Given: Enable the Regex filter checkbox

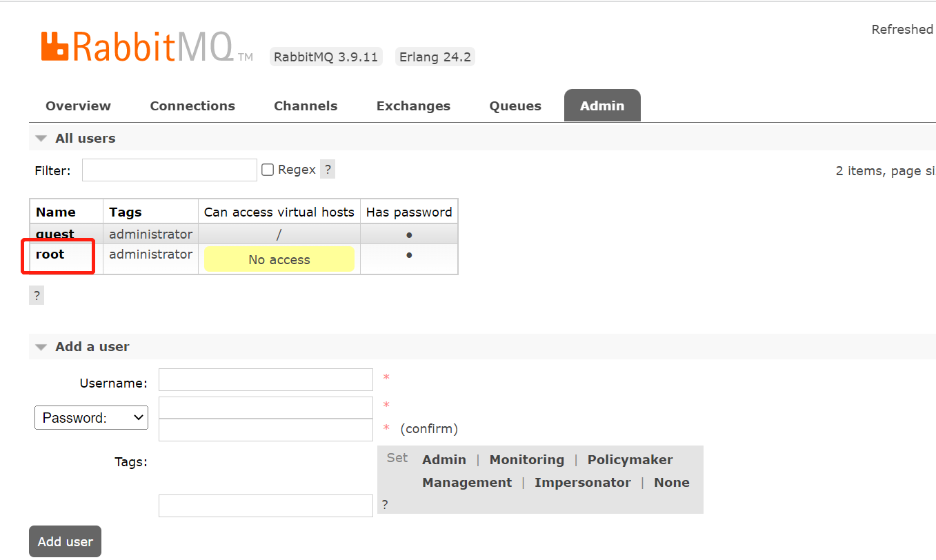Looking at the screenshot, I should point(268,170).
